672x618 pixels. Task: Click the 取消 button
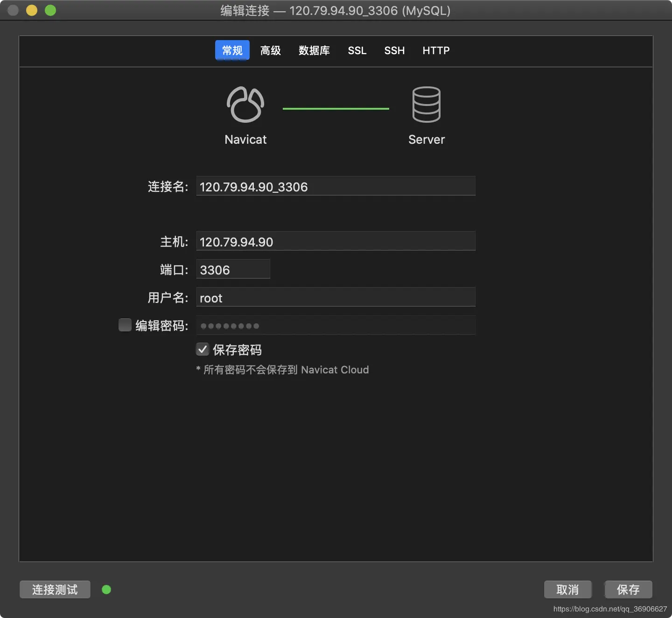point(568,590)
